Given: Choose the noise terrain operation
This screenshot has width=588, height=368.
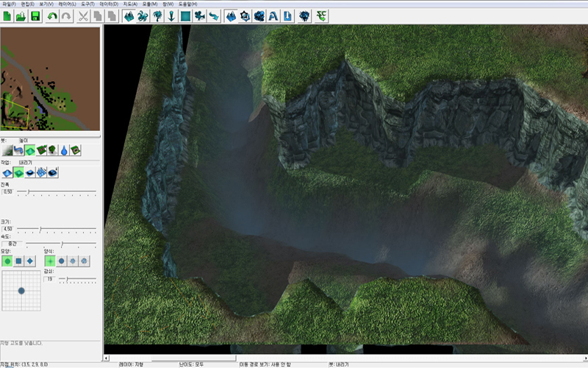Looking at the screenshot, I should point(41,173).
